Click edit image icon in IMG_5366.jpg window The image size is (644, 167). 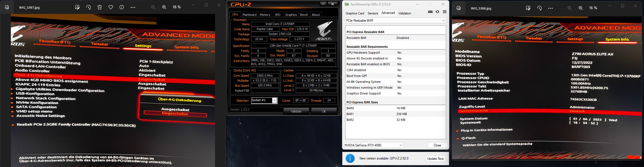pos(528,8)
